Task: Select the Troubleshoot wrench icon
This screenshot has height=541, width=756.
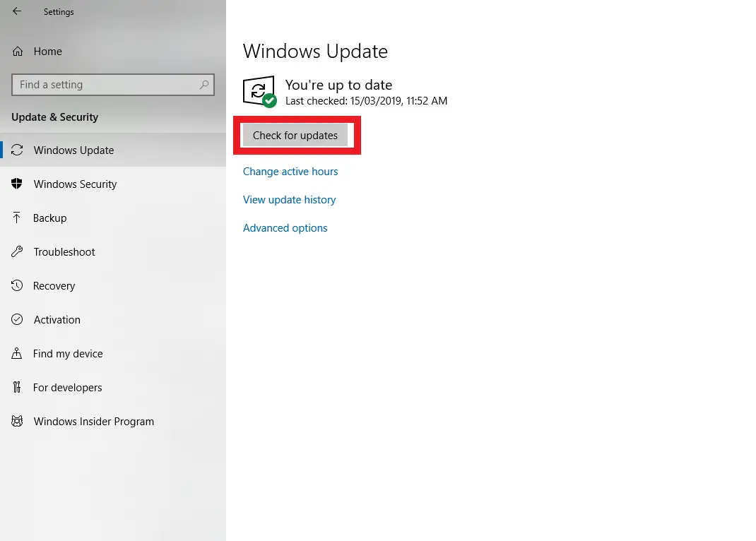Action: coord(18,251)
